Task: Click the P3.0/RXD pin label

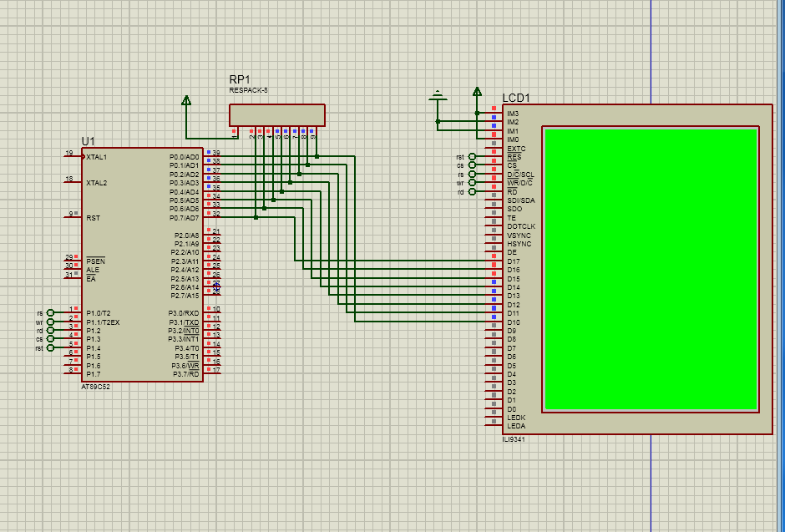Action: click(x=184, y=313)
